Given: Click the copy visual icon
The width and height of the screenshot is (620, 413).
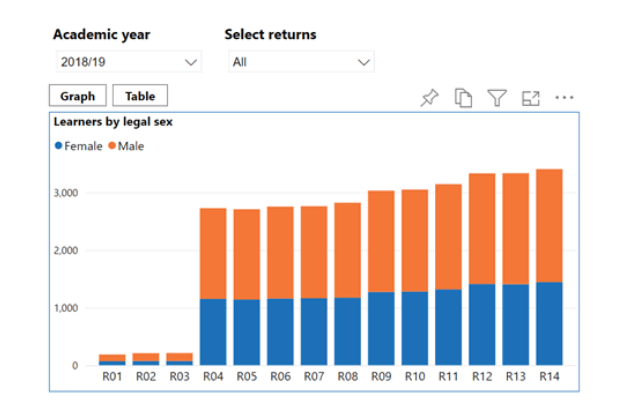Looking at the screenshot, I should click(463, 97).
